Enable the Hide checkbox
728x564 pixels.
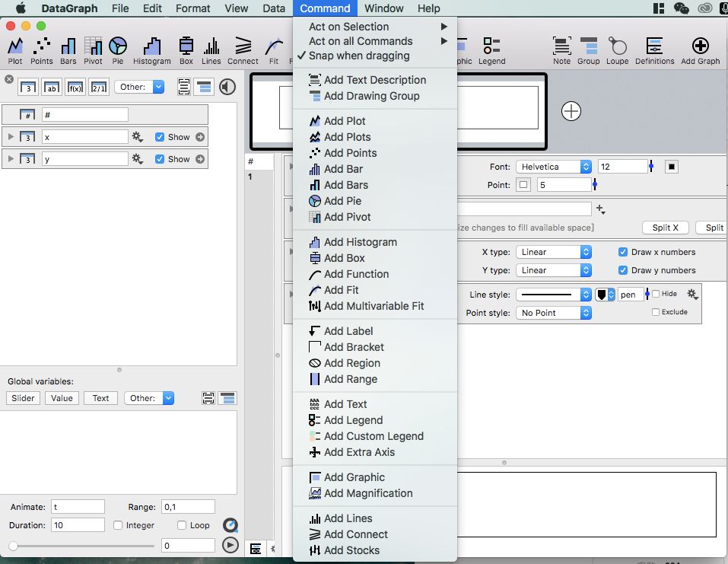[656, 294]
